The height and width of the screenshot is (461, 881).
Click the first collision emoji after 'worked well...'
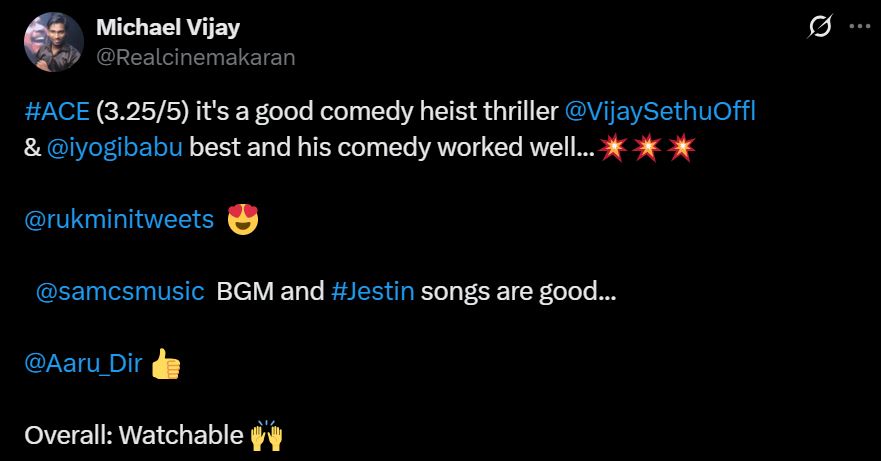tap(610, 148)
